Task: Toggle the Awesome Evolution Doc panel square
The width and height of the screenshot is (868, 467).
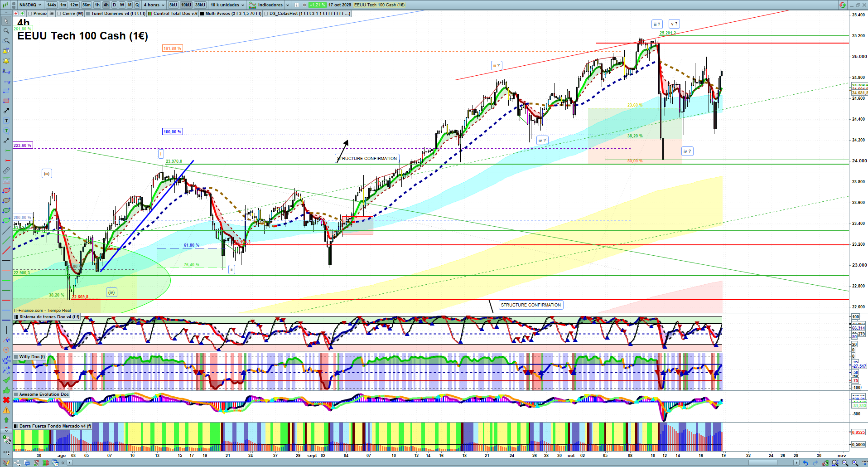Action: pyautogui.click(x=16, y=394)
